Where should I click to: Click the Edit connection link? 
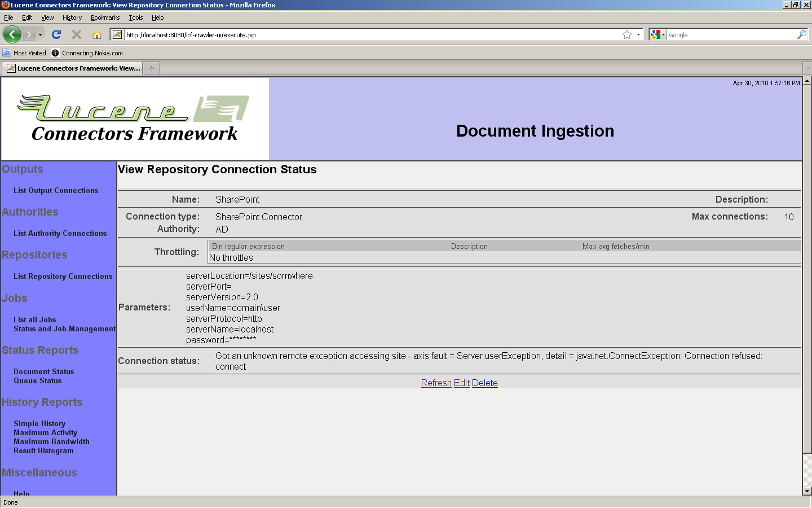tap(461, 383)
